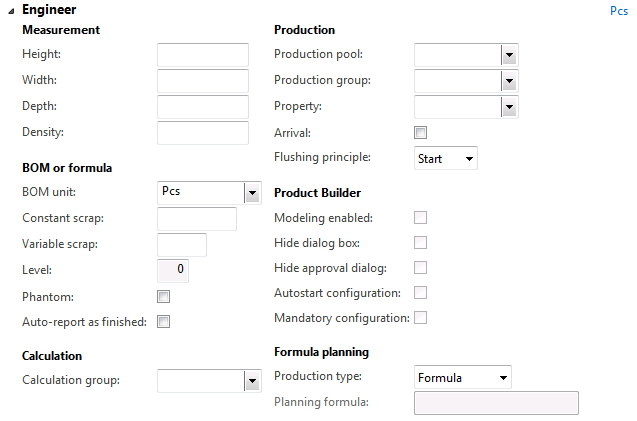Expand the Calculation group dropdown

252,380
